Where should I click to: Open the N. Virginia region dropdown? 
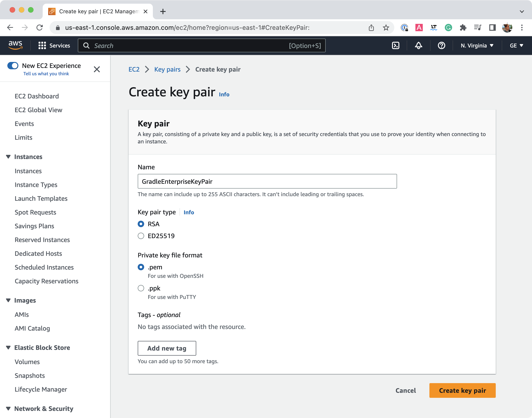[x=477, y=45]
